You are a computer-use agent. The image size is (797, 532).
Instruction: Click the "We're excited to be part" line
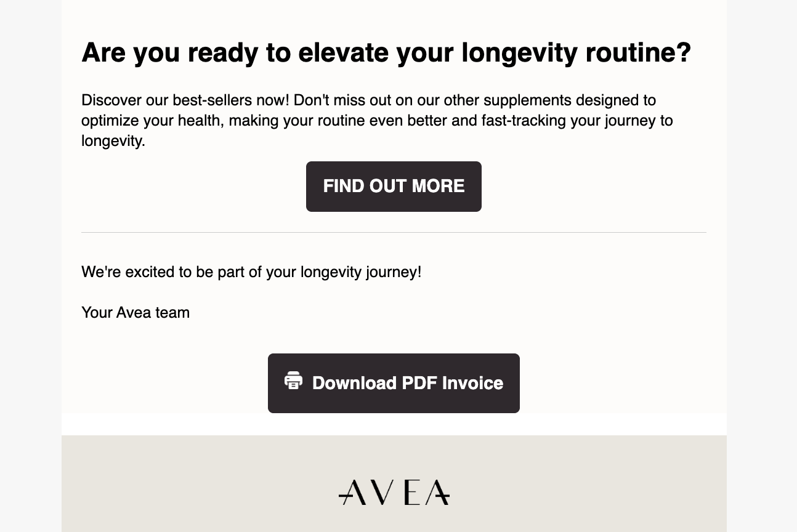[x=251, y=272]
